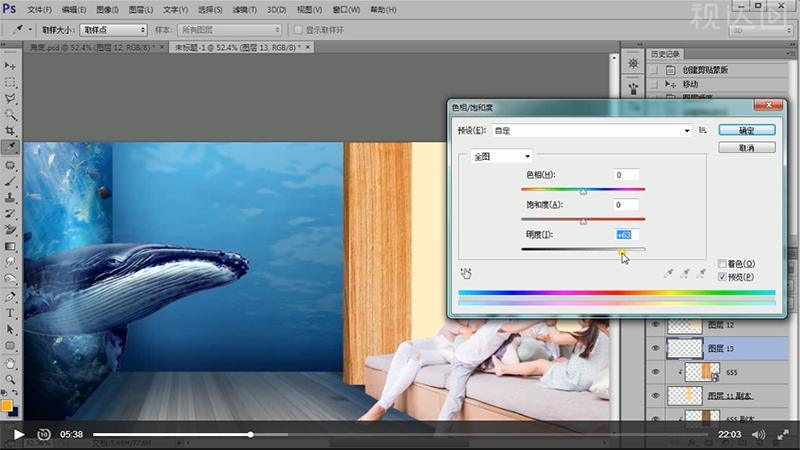
Task: Open the 图层(L) menu
Action: [141, 10]
